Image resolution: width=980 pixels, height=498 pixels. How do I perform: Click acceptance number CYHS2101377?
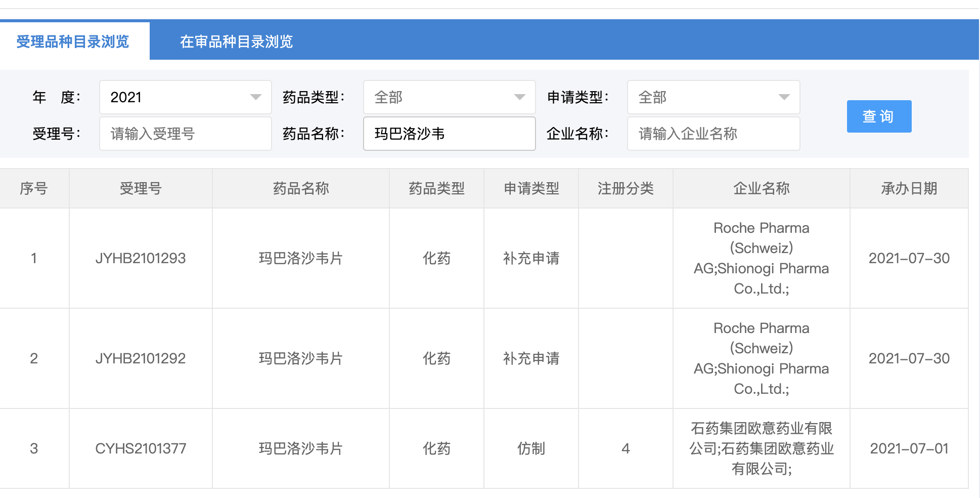point(141,448)
